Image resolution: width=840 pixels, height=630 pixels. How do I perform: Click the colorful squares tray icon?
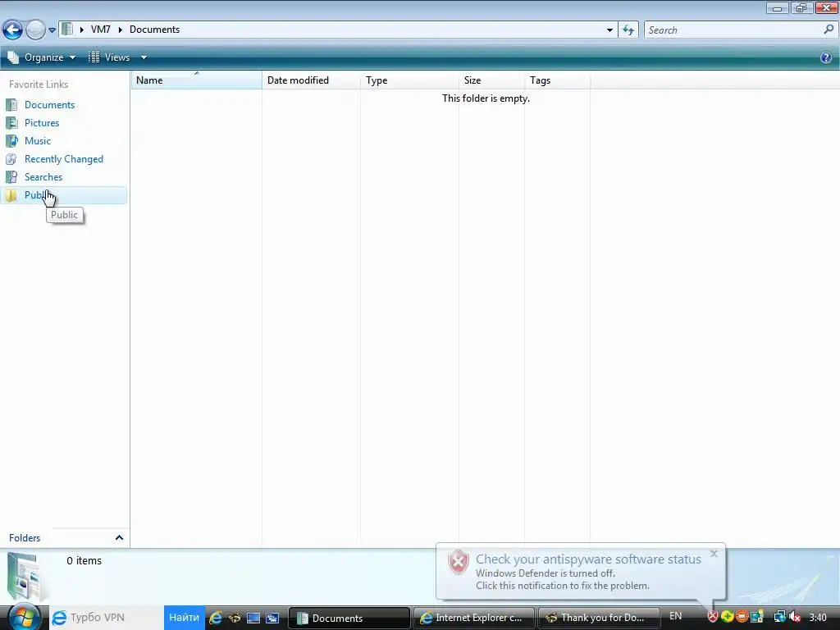click(x=757, y=617)
